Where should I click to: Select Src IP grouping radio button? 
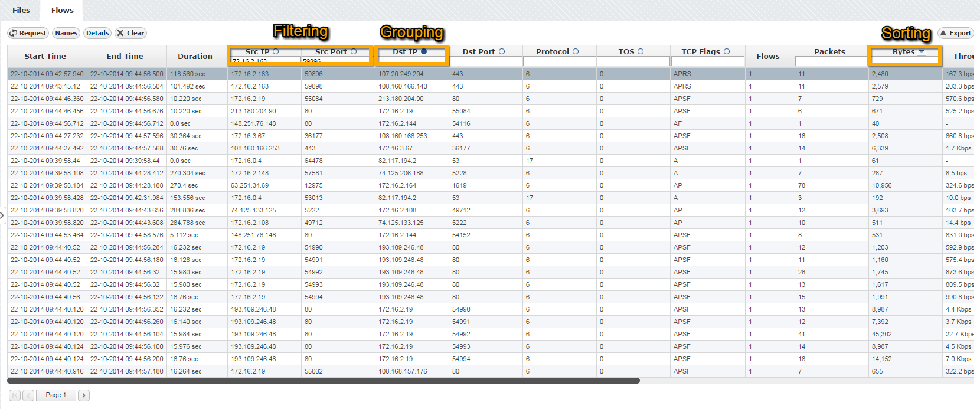276,52
